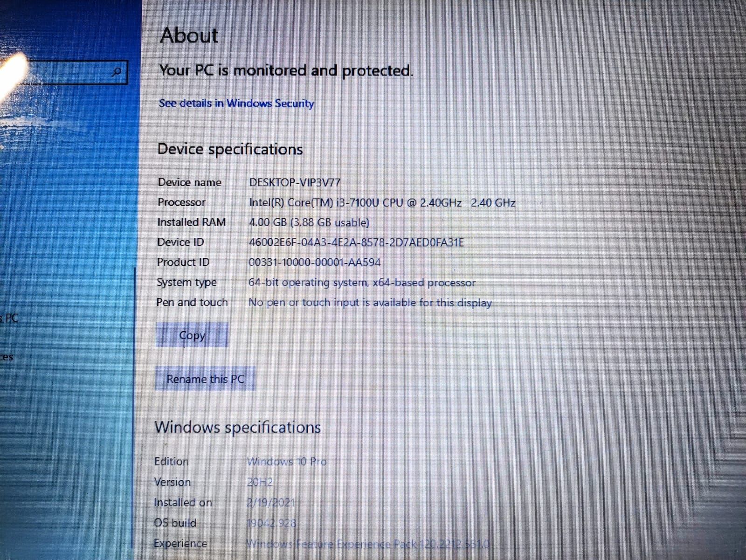
Task: Click the Experience label
Action: coord(180,544)
